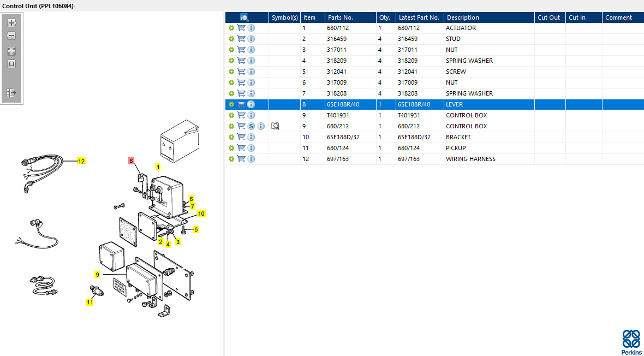Click the green gear icon for PICKUP row
This screenshot has height=356, width=644.
(x=231, y=148)
